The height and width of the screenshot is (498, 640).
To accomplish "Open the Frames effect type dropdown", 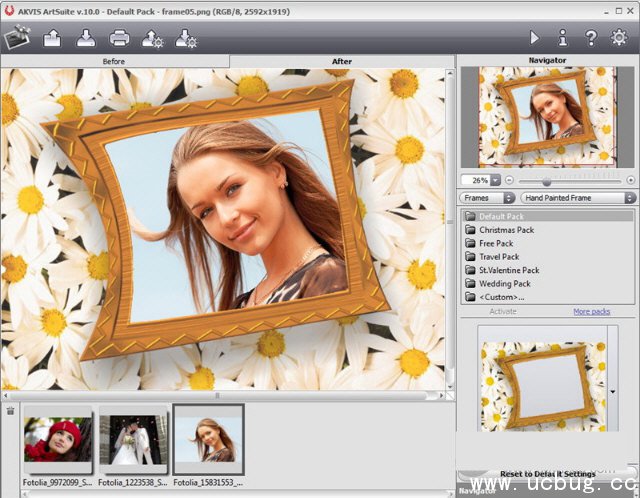I will click(488, 198).
